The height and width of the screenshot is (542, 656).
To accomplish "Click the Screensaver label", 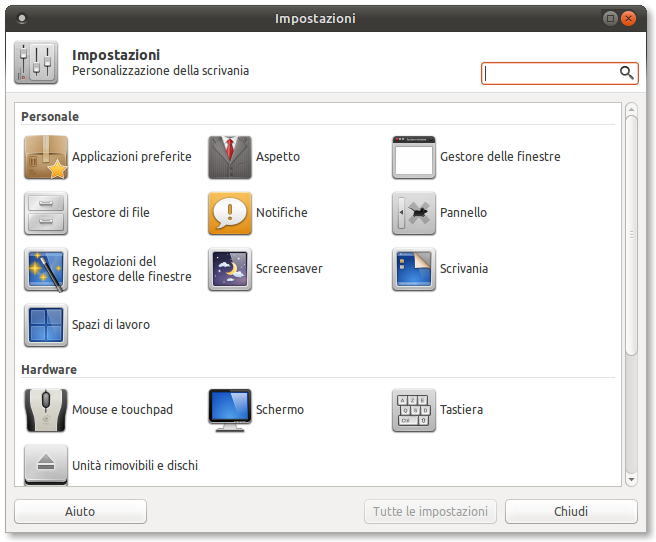I will 289,269.
